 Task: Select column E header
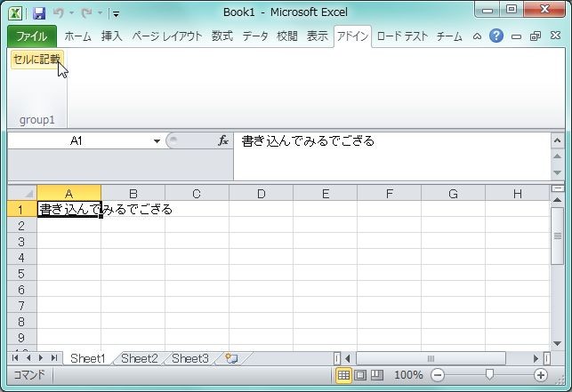tap(325, 194)
